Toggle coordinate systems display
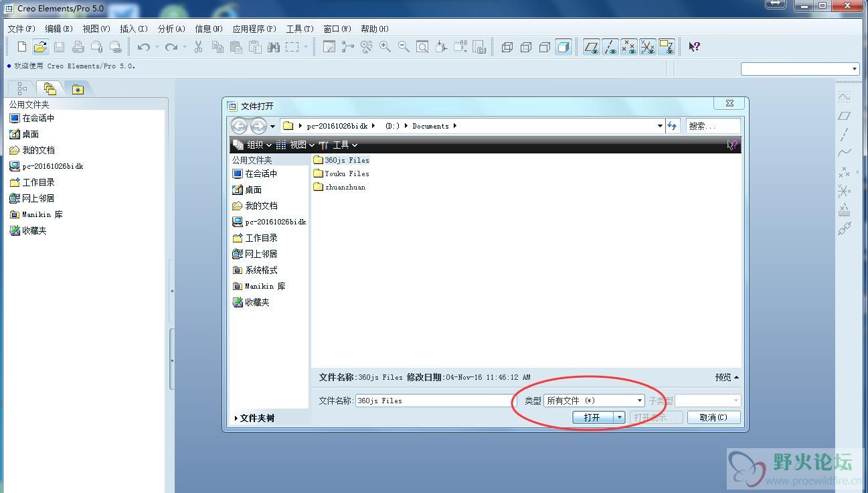 [647, 47]
